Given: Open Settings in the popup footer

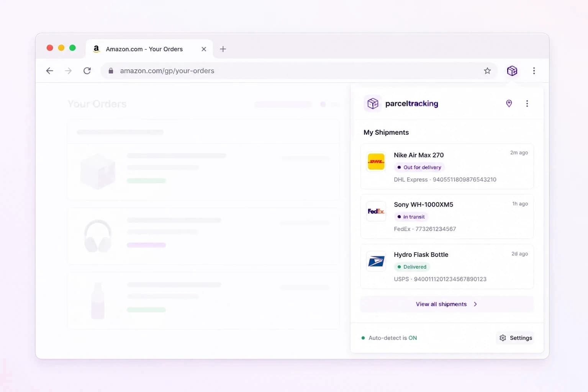Looking at the screenshot, I should (516, 338).
